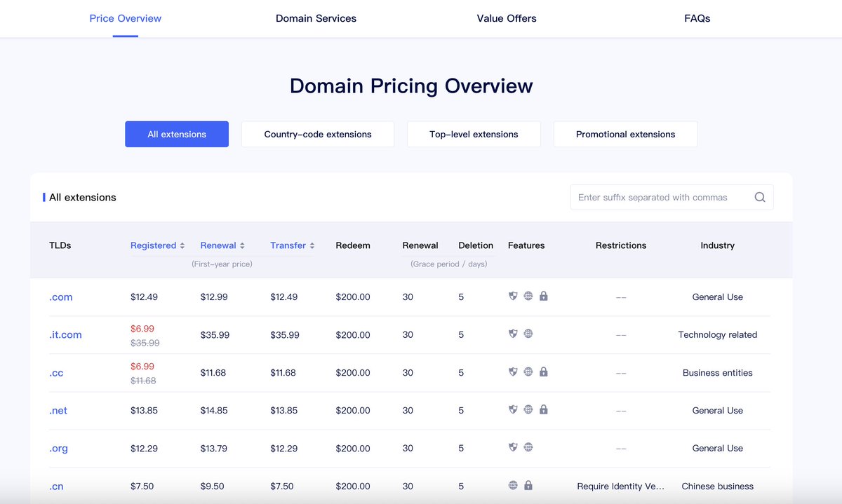Click the first Renewal price column header

point(218,245)
